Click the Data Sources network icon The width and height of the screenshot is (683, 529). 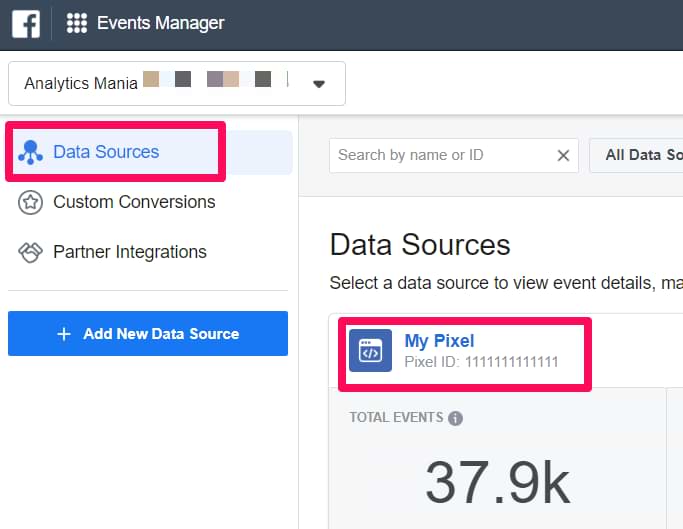(x=30, y=153)
